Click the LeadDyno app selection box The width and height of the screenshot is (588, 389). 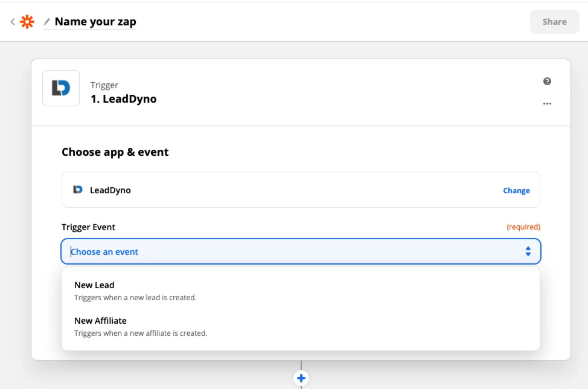click(x=301, y=190)
